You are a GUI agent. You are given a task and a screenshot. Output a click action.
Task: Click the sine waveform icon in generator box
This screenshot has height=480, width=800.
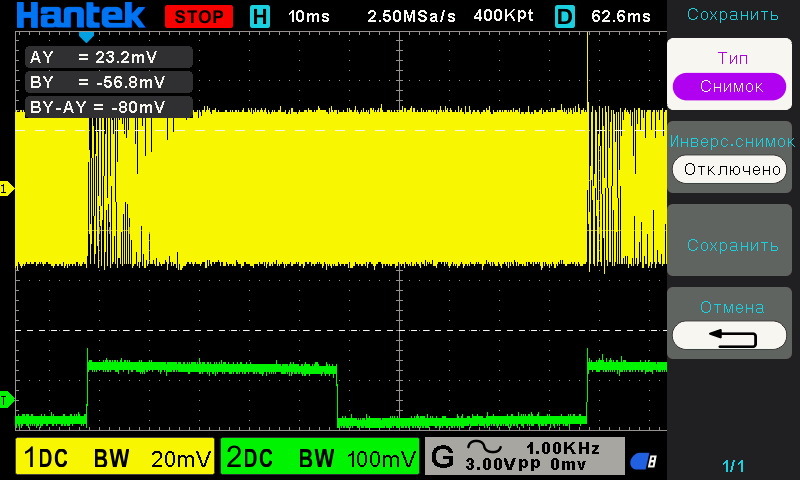(484, 447)
